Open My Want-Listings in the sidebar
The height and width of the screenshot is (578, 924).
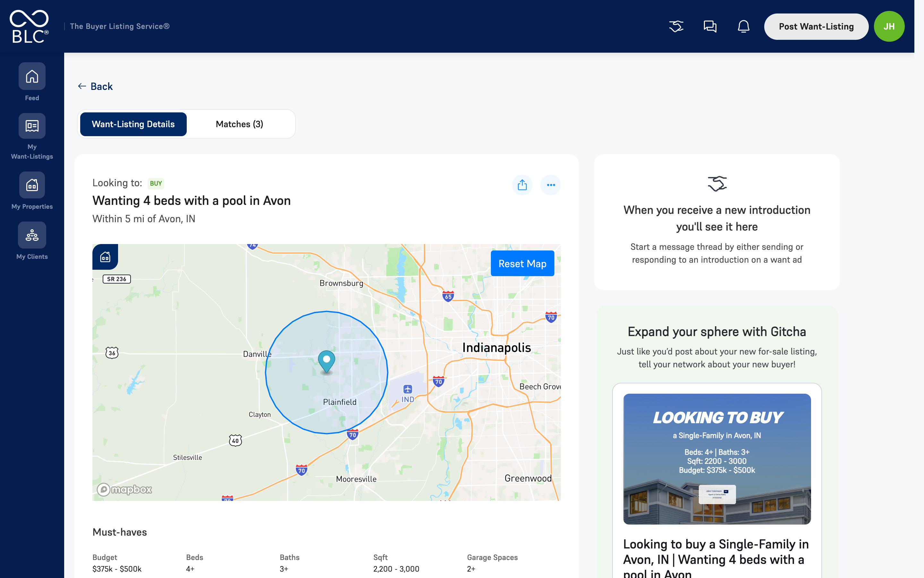point(32,126)
